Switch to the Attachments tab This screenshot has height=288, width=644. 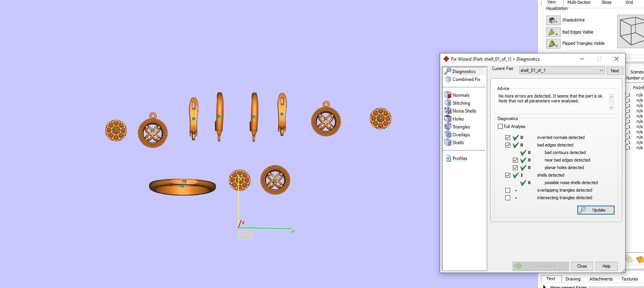click(601, 279)
